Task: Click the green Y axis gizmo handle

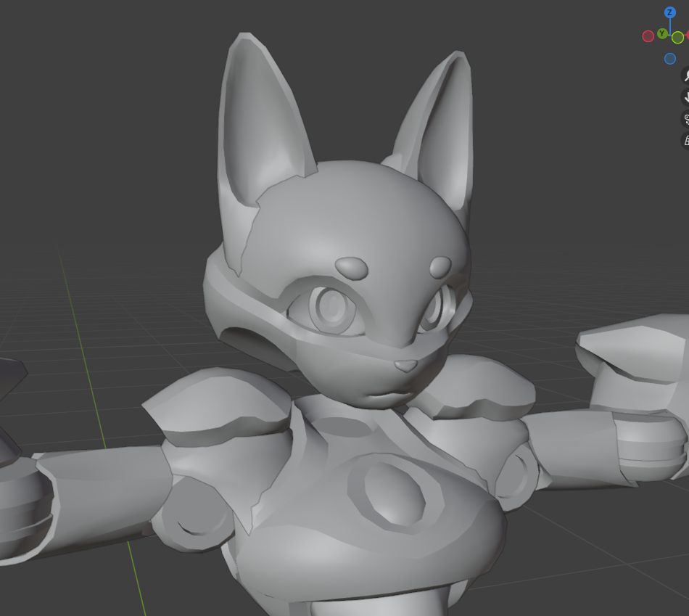Action: [x=662, y=33]
